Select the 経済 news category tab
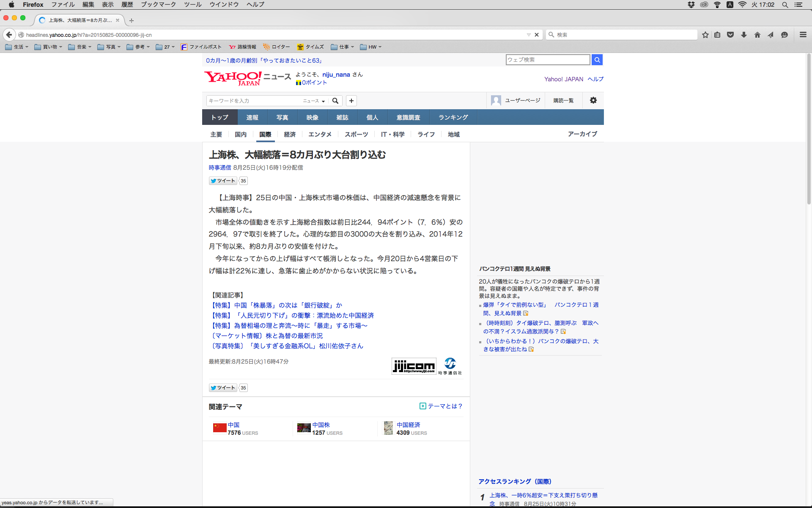Image resolution: width=812 pixels, height=508 pixels. click(290, 134)
